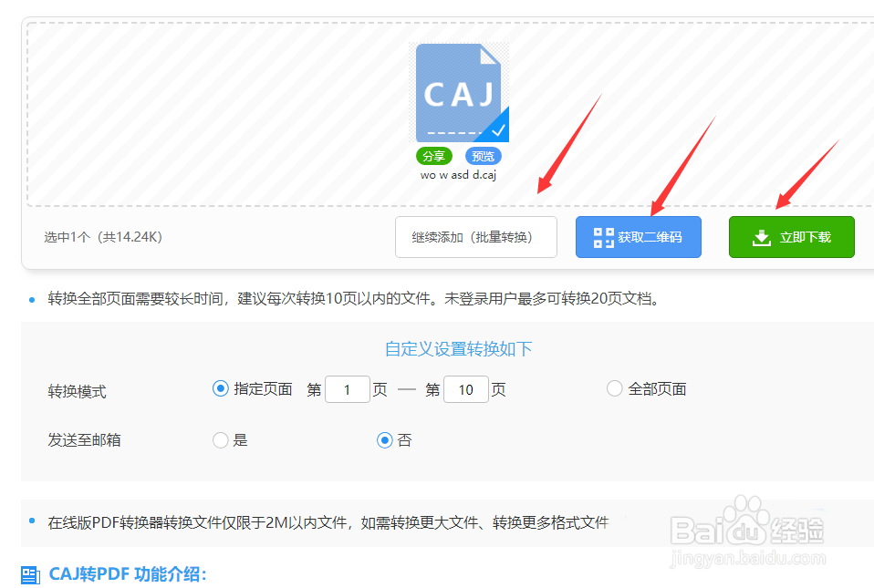Click the ending page input showing 10
This screenshot has height=588, width=874.
tap(465, 389)
